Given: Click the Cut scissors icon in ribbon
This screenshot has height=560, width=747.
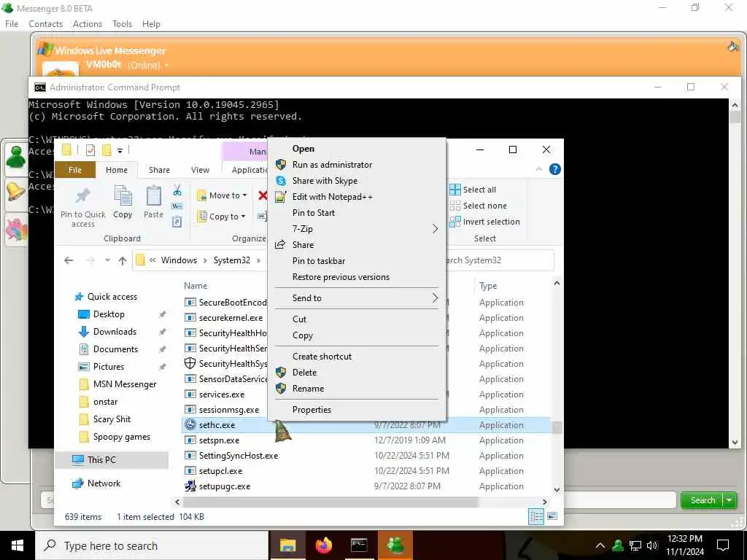Looking at the screenshot, I should point(177,190).
